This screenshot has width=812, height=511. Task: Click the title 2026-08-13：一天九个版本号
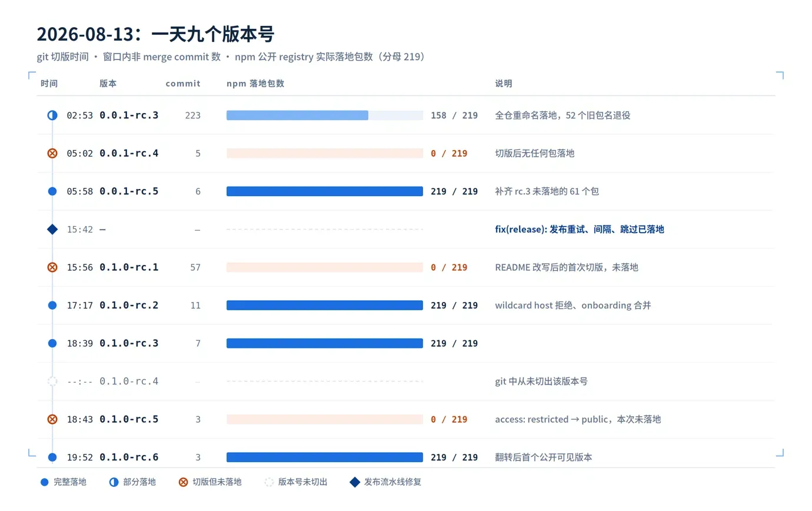156,34
